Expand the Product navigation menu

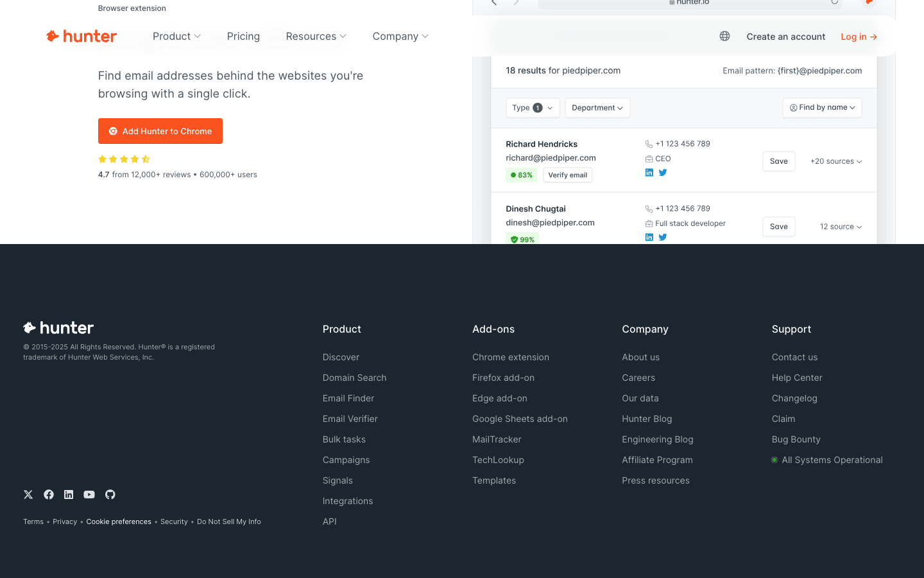click(x=176, y=37)
